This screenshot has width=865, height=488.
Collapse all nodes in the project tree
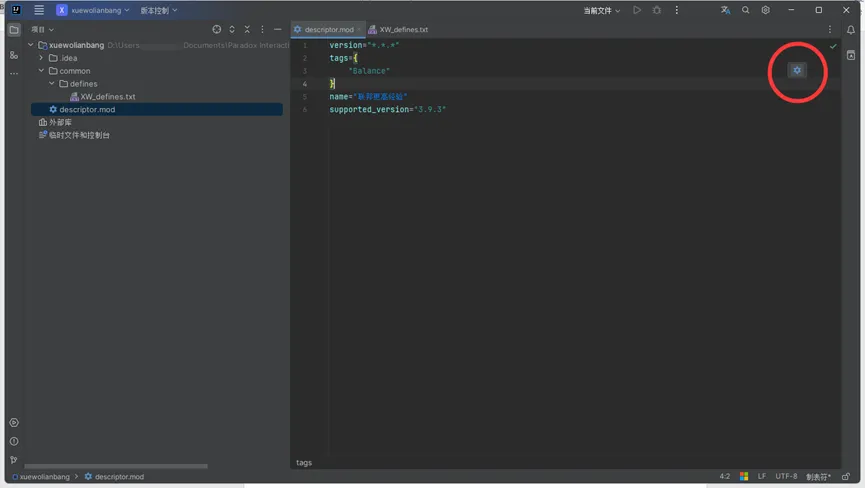click(x=247, y=30)
